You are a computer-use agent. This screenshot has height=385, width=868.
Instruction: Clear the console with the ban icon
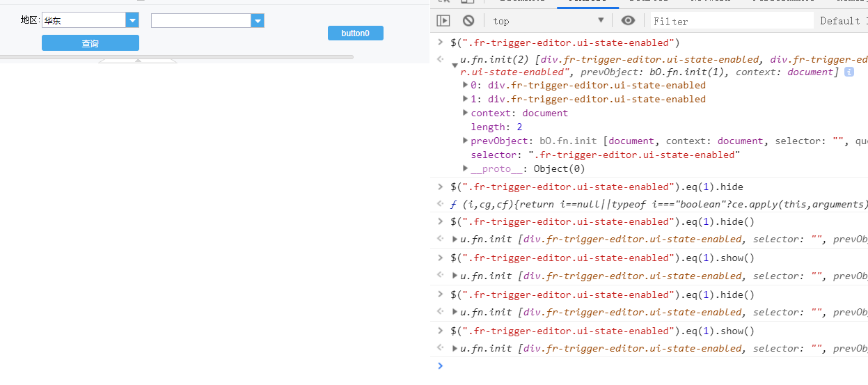pos(468,21)
